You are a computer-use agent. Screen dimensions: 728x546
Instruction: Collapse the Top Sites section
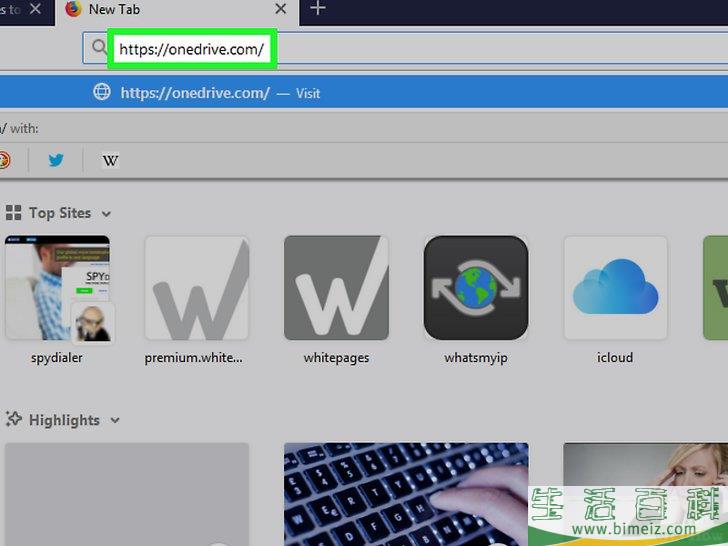(x=106, y=214)
